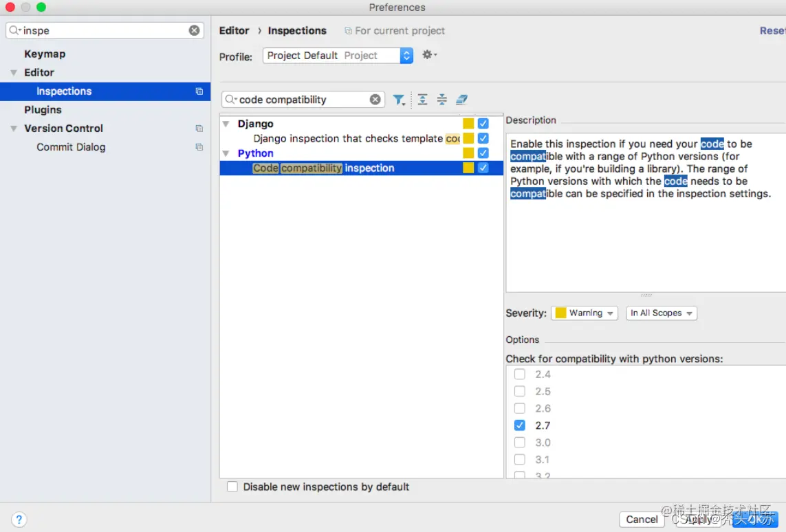786x532 pixels.
Task: Select 'Code compatibility inspection' row
Action: click(x=361, y=168)
